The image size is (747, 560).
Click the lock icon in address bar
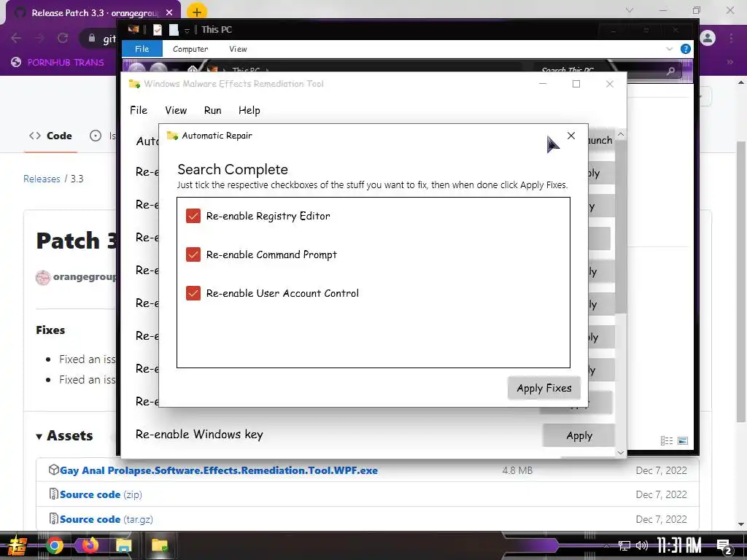pyautogui.click(x=92, y=38)
